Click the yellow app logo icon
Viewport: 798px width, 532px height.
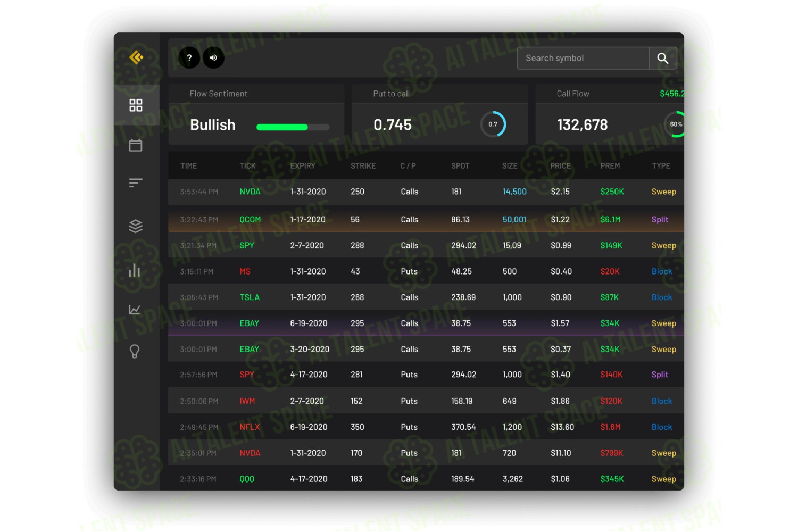(x=136, y=57)
